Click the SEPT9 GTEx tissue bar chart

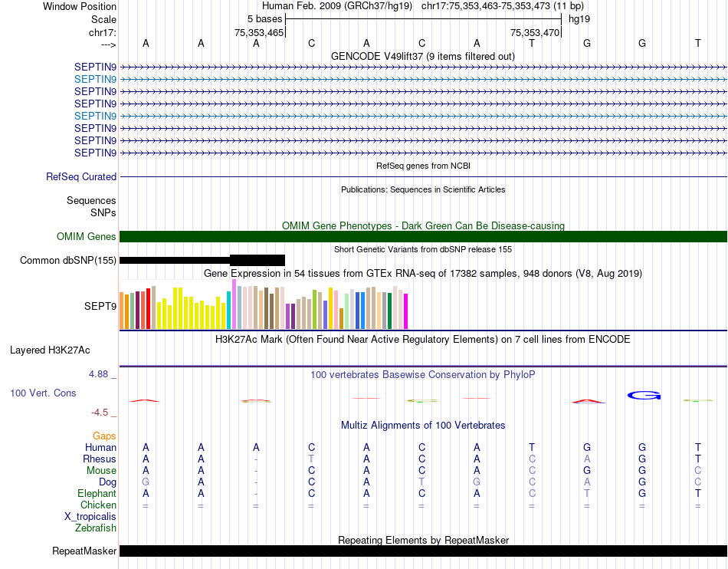coord(264,304)
